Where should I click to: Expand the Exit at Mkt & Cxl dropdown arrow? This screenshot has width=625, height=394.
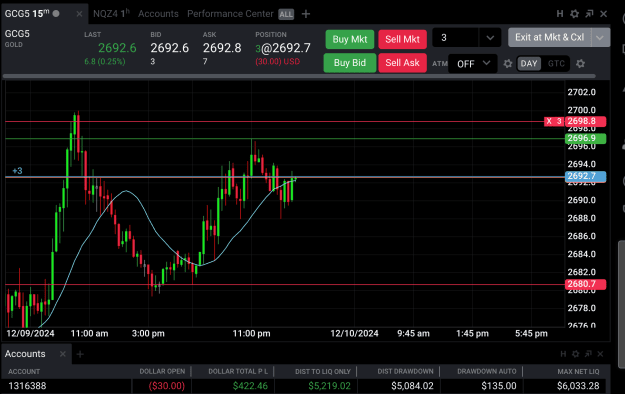(x=600, y=37)
